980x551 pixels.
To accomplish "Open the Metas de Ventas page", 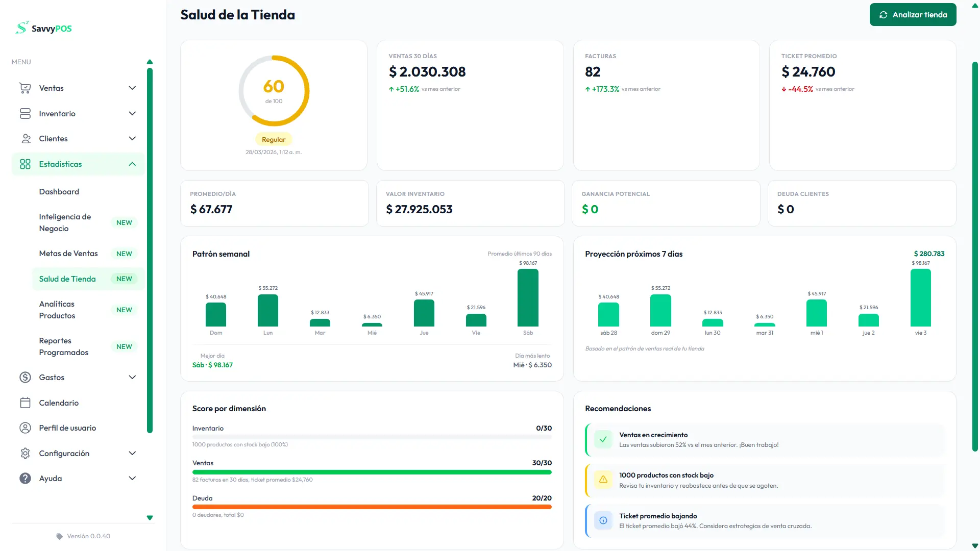I will coord(68,254).
